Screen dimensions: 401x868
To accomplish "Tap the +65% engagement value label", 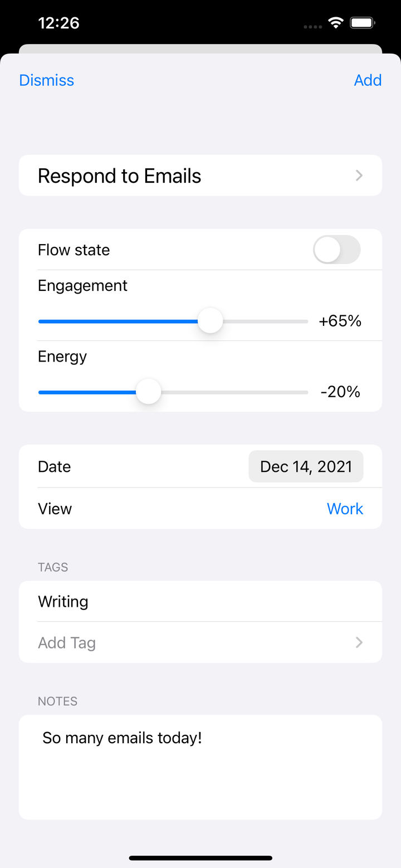I will 340,321.
